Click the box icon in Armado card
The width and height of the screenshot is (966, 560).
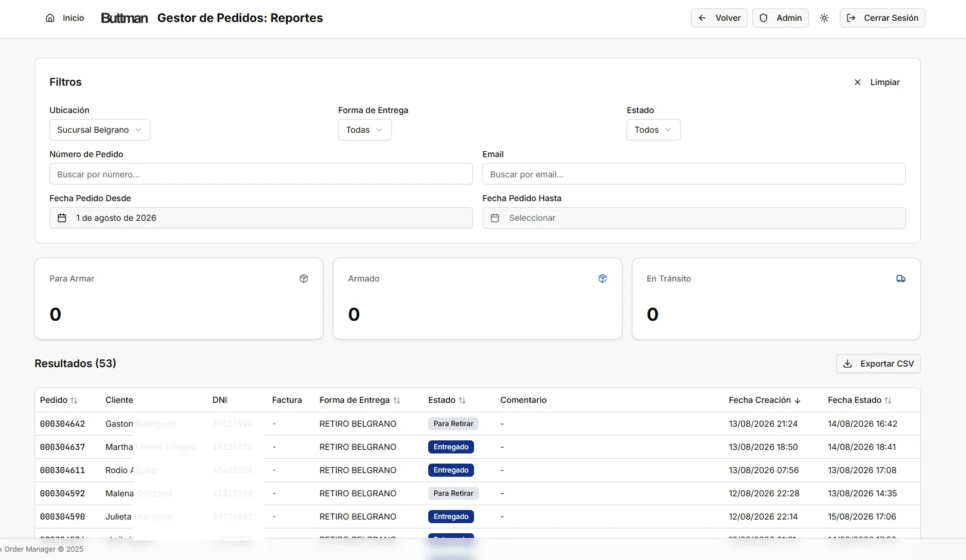[x=603, y=279]
